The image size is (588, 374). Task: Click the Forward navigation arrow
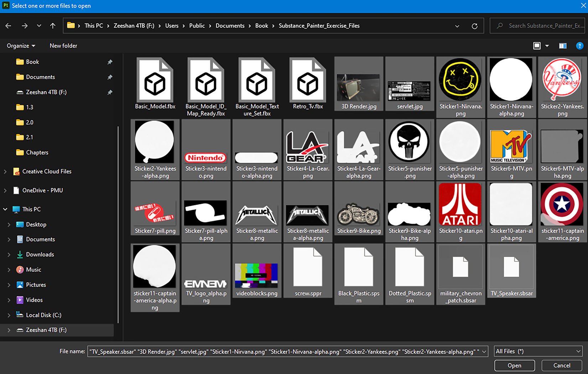click(x=24, y=26)
